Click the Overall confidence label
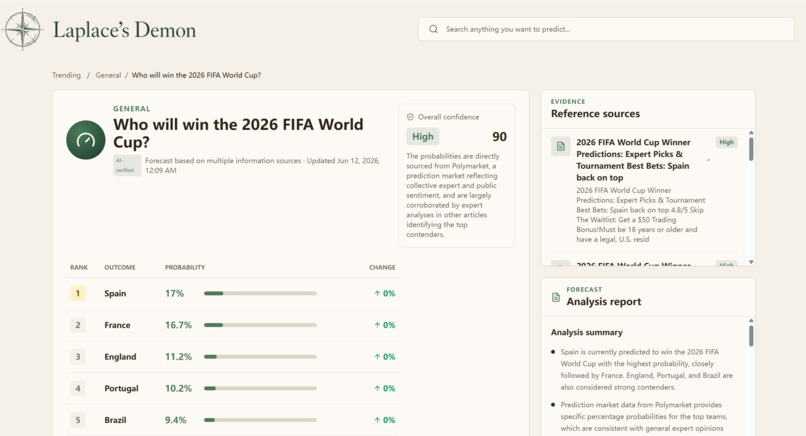This screenshot has height=436, width=806. tap(448, 117)
